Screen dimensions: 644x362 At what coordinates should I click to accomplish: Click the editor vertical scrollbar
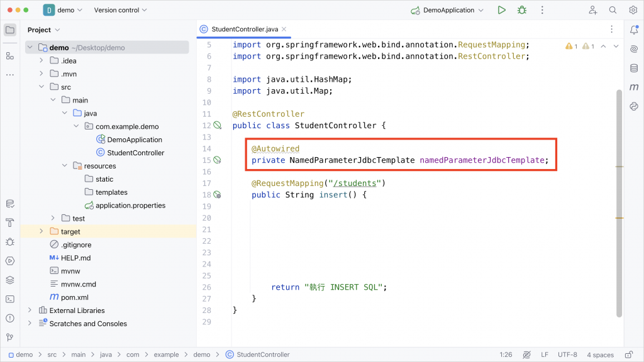tap(619, 203)
